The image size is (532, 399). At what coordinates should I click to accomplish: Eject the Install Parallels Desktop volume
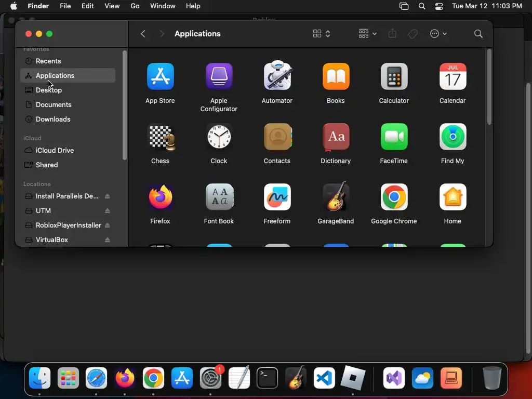tap(107, 196)
